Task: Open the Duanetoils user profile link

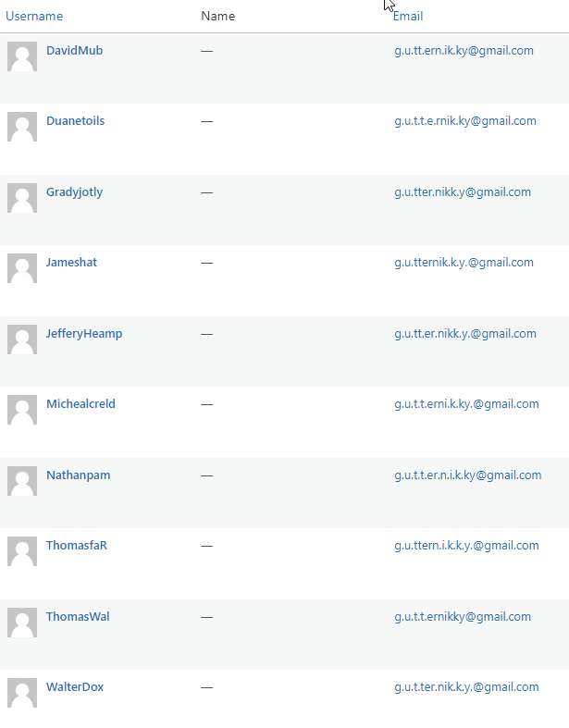Action: coord(75,121)
